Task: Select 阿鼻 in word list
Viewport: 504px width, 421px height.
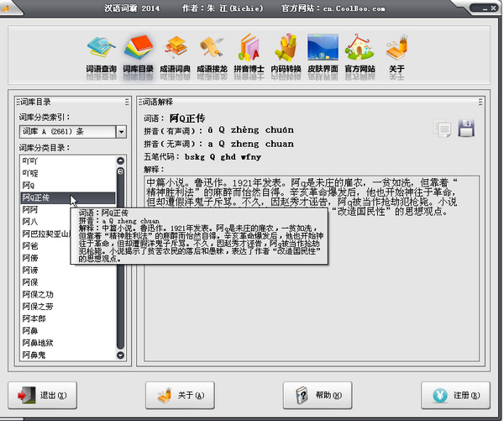Action: (67, 330)
